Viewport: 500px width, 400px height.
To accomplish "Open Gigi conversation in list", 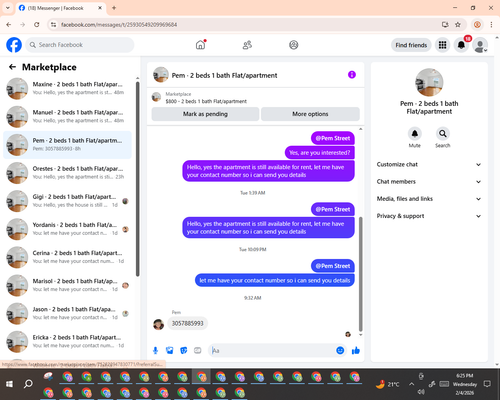I will coord(67,201).
